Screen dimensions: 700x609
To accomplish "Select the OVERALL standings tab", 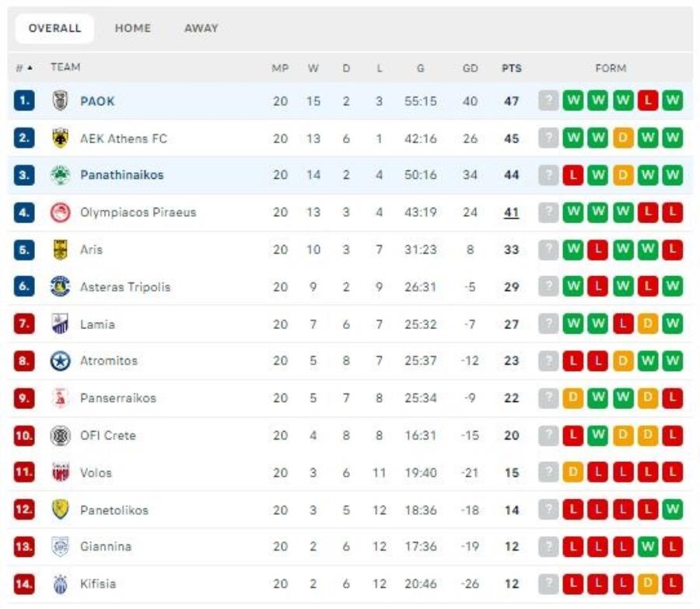I will coord(54,28).
